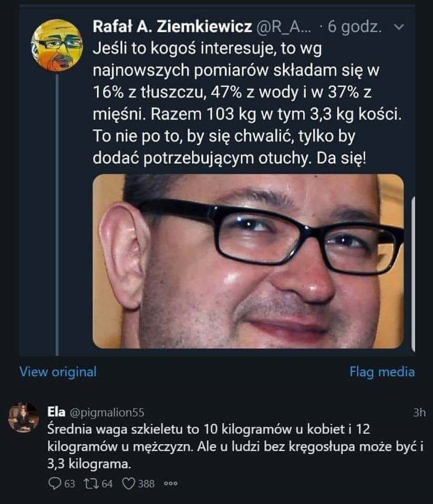Retweet Ela's reply using the retweet icon
The width and height of the screenshot is (433, 504).
click(x=91, y=484)
